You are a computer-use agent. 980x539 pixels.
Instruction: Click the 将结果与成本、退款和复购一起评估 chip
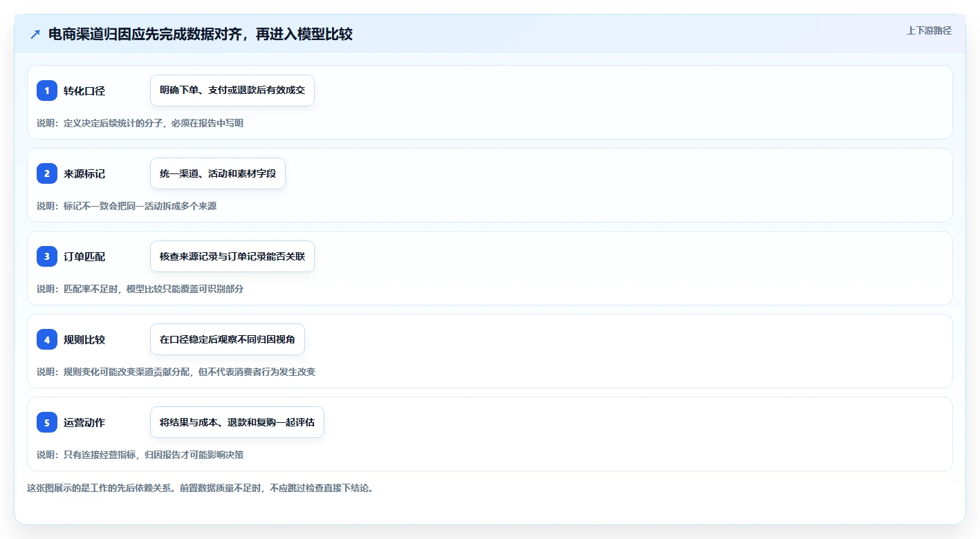(237, 422)
